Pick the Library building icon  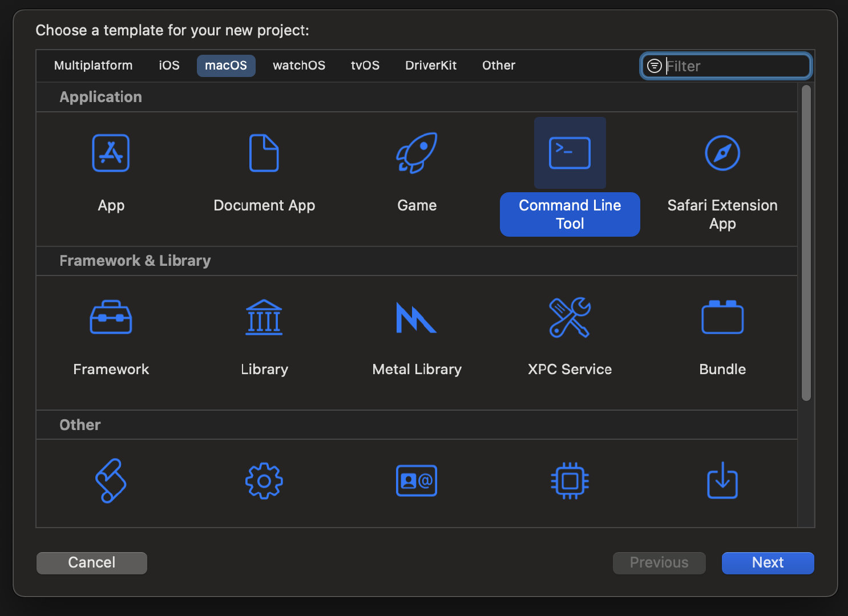click(x=264, y=317)
